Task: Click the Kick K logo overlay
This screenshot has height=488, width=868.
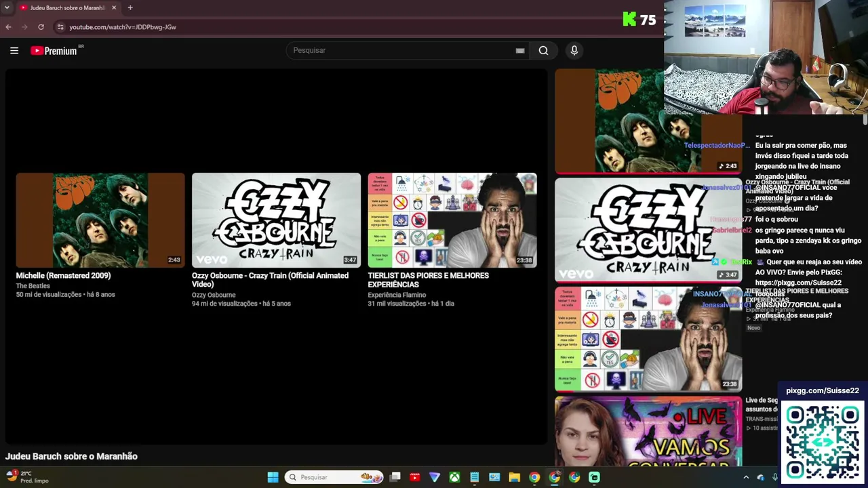Action: [629, 20]
